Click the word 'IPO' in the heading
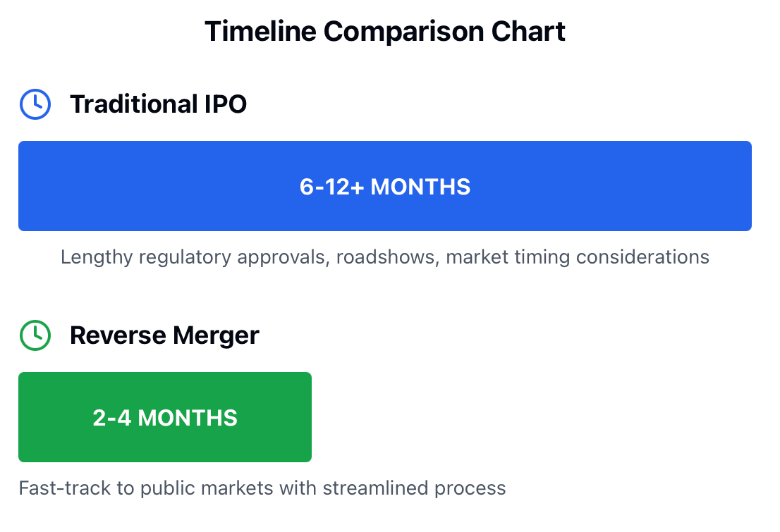 (x=226, y=104)
